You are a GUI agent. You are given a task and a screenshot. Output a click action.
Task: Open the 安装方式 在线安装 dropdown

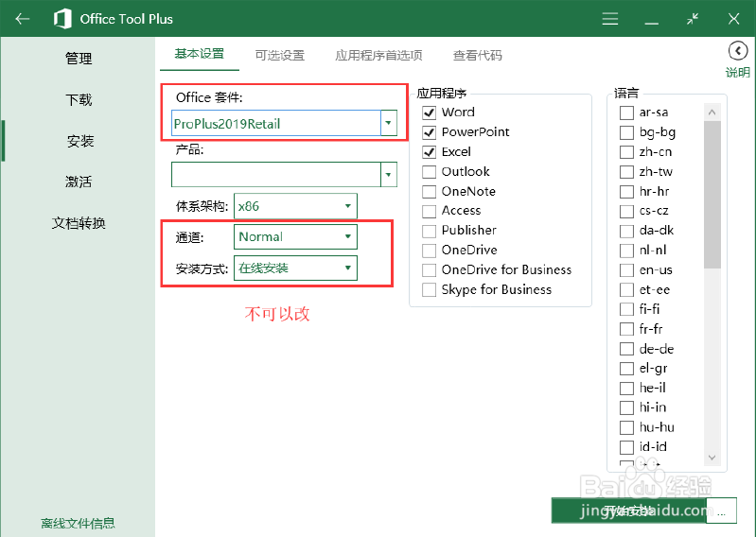[x=295, y=268]
